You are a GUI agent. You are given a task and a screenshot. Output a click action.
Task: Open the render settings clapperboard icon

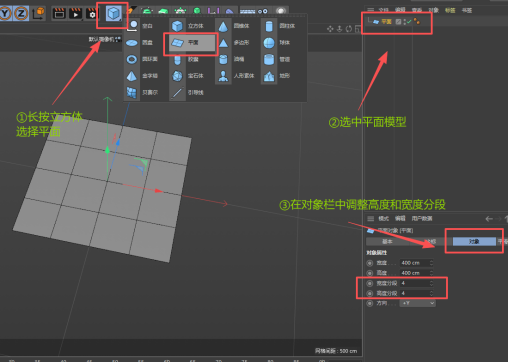pos(91,13)
